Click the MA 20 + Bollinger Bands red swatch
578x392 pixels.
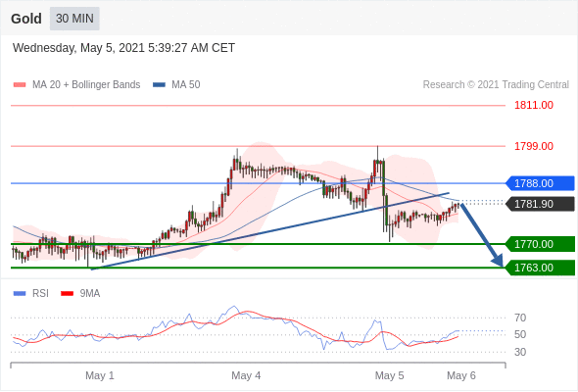pyautogui.click(x=20, y=85)
